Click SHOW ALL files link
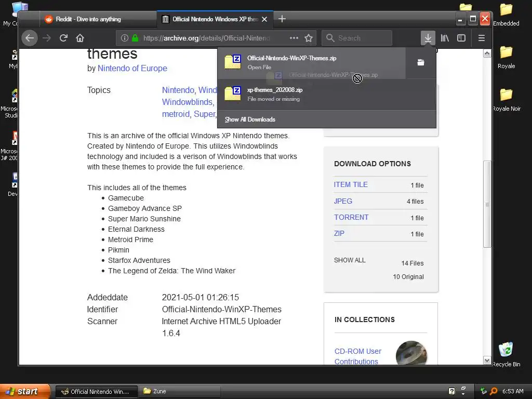 coord(350,260)
